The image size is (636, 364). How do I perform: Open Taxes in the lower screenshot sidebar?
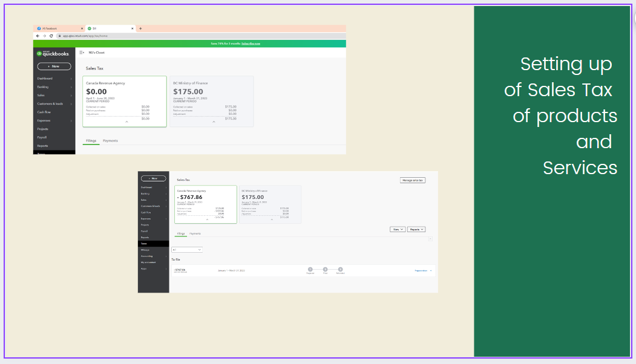[x=153, y=244]
